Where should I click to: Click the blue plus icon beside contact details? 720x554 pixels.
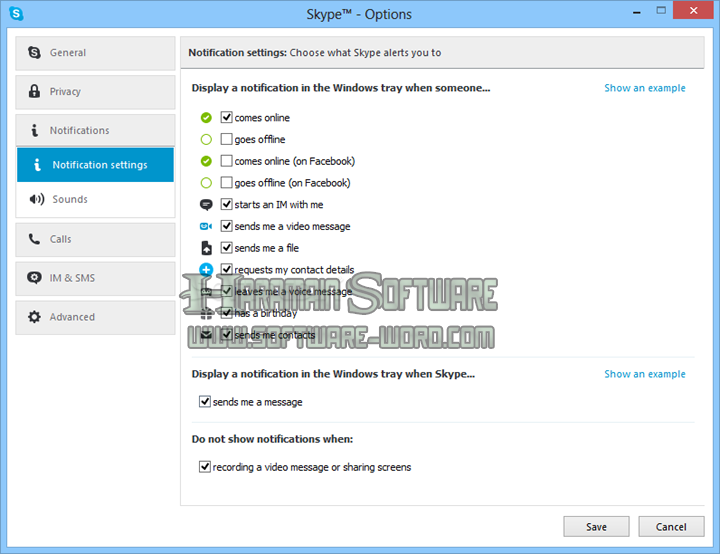click(x=206, y=269)
